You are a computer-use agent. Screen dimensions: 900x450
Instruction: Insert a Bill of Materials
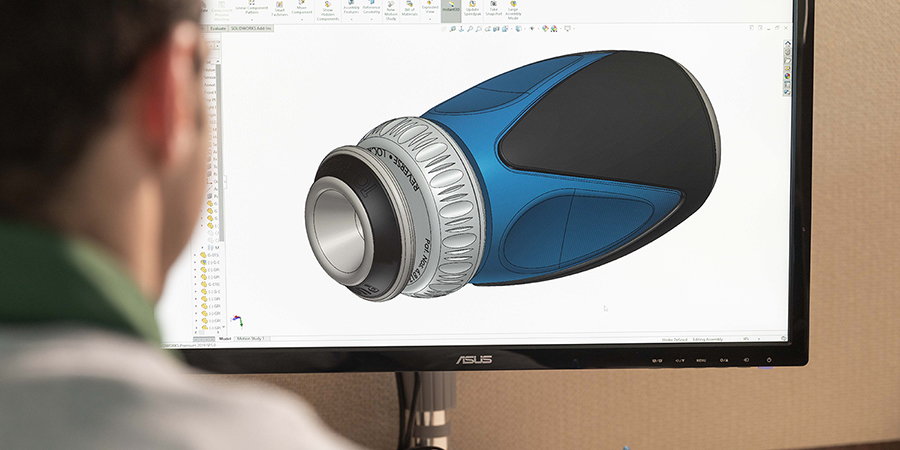(409, 9)
